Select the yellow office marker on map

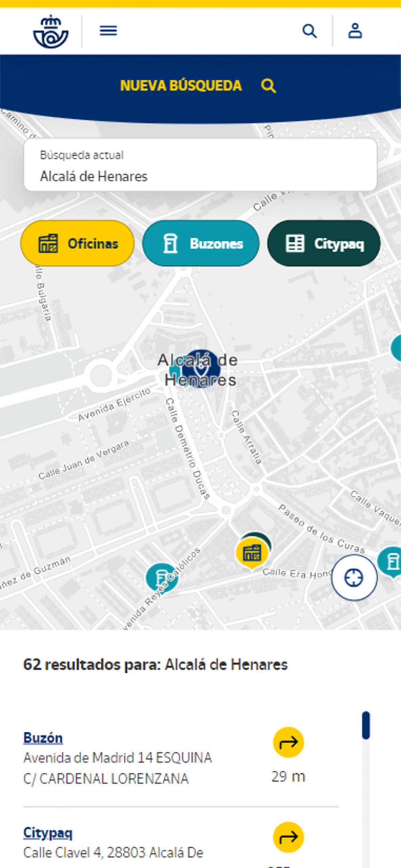[x=252, y=553]
